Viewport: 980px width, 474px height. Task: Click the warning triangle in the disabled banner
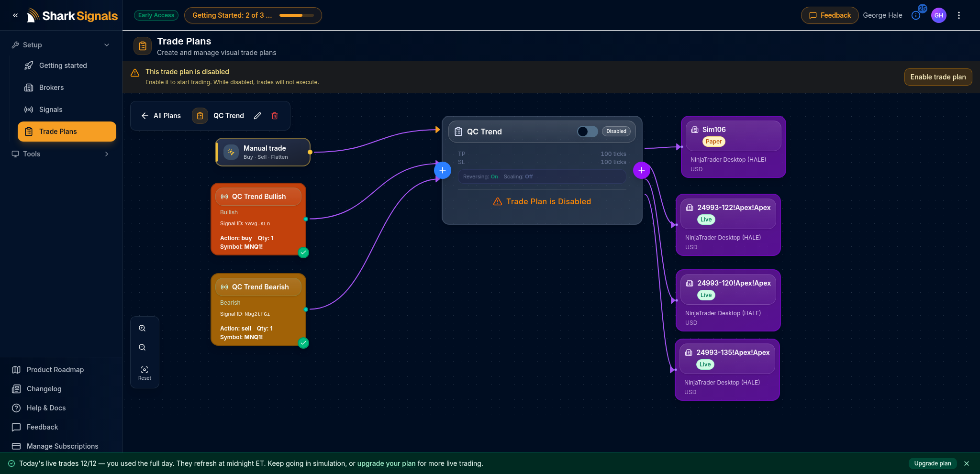coord(135,73)
